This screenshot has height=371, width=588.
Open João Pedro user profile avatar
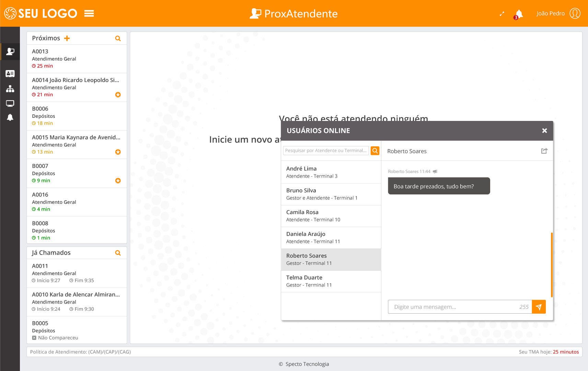pos(575,13)
